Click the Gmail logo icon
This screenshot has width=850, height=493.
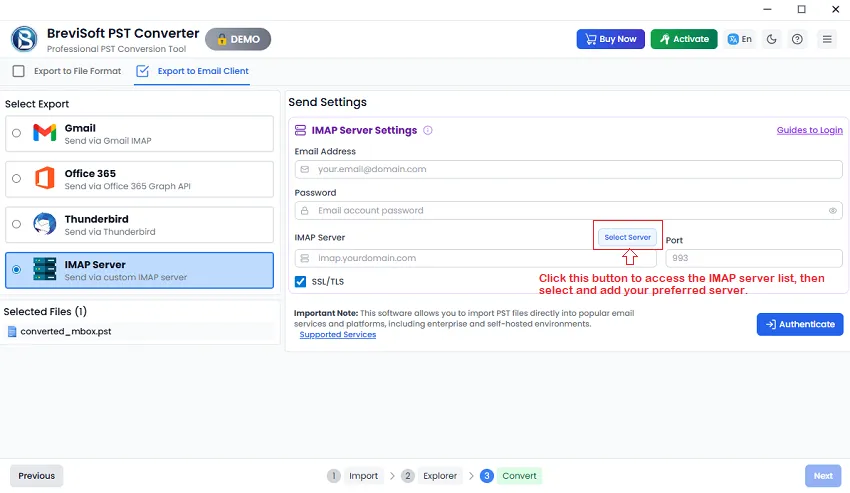pyautogui.click(x=44, y=132)
